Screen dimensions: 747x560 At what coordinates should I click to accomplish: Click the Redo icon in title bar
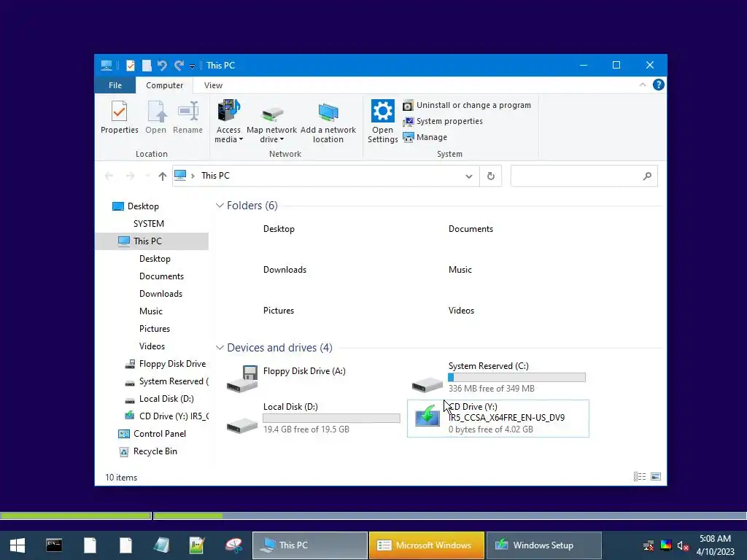click(x=179, y=65)
